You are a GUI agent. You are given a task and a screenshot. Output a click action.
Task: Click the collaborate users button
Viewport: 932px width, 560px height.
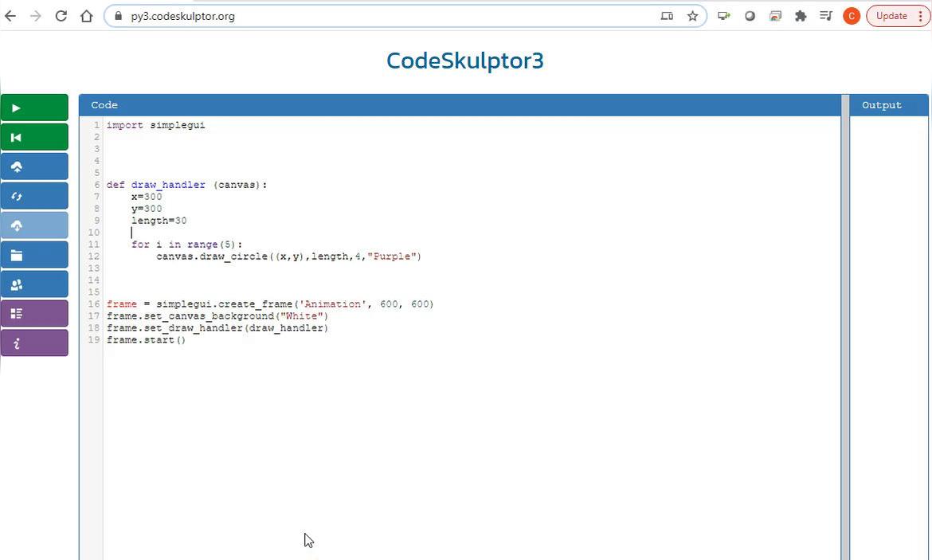pyautogui.click(x=33, y=284)
